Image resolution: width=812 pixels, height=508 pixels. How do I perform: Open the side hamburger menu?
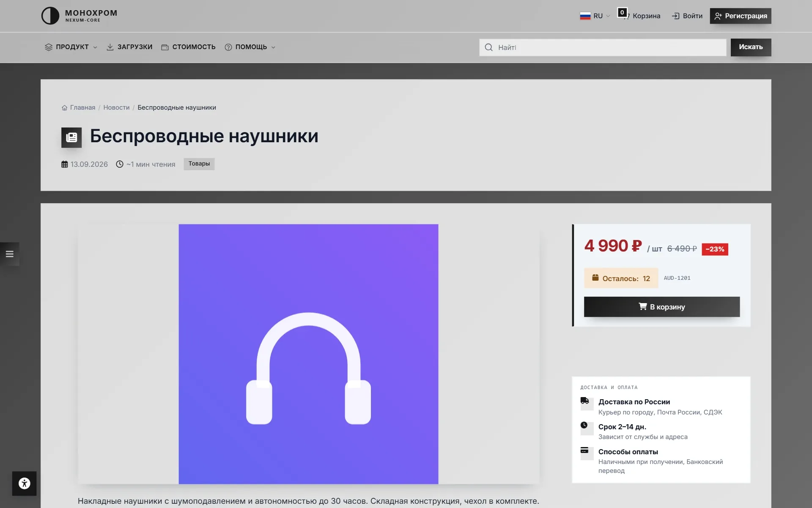point(9,254)
